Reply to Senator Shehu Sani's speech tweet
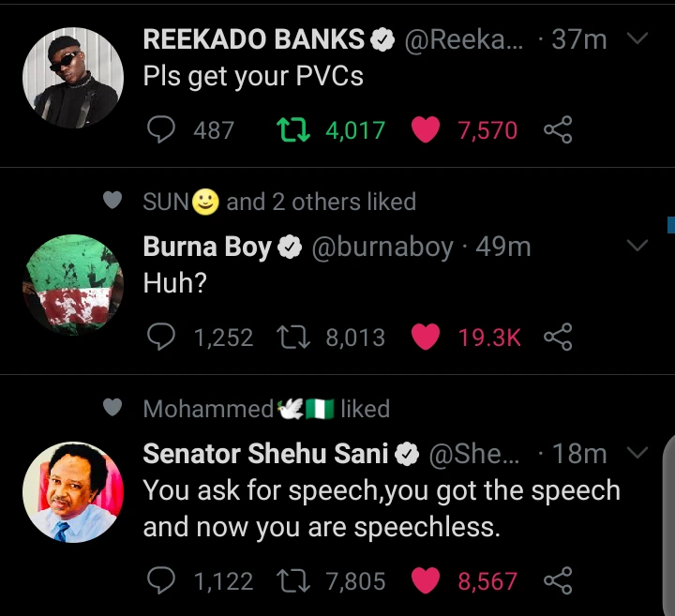 pos(162,581)
